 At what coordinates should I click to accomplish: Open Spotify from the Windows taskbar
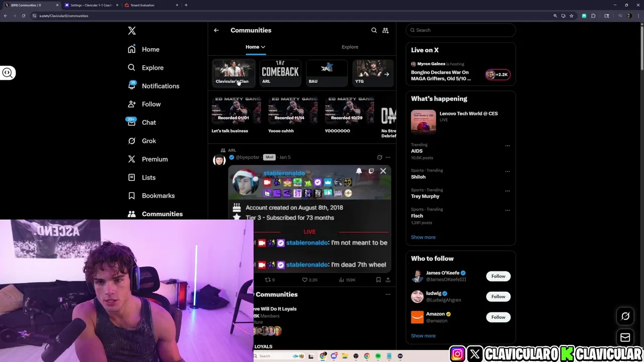point(378,356)
